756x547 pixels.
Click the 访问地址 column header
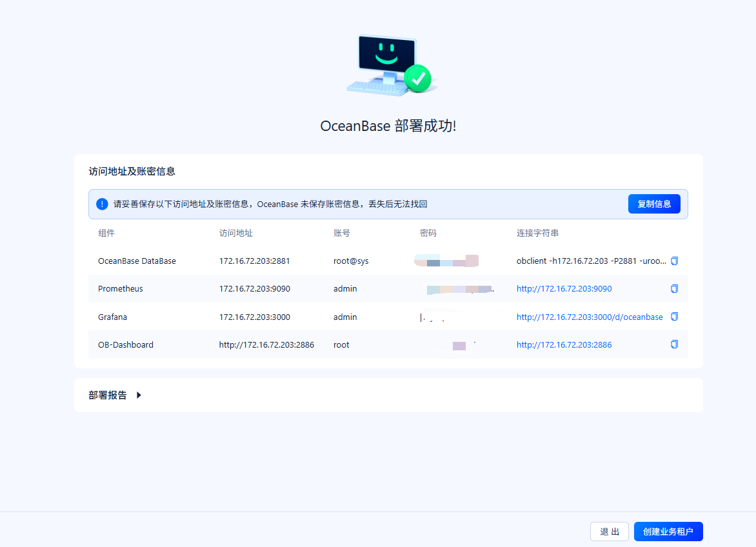(x=236, y=234)
